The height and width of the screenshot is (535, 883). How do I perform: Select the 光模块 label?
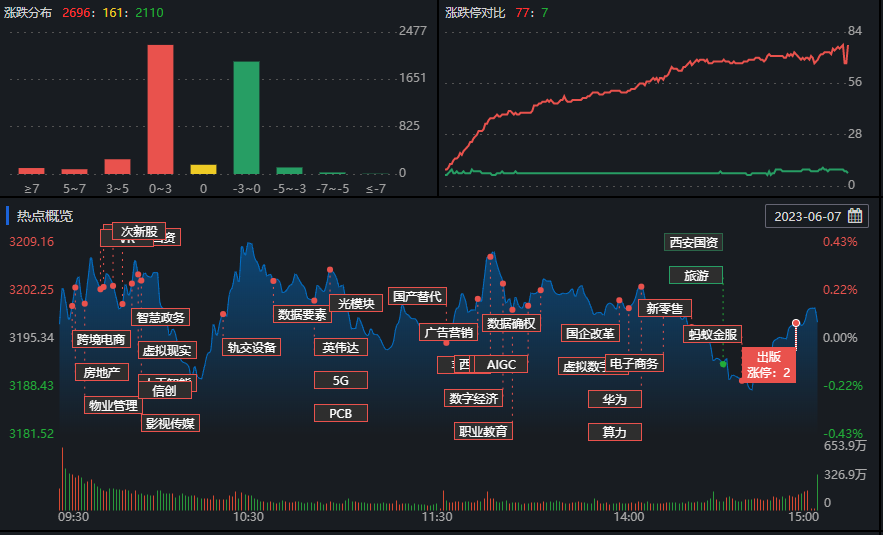click(356, 303)
